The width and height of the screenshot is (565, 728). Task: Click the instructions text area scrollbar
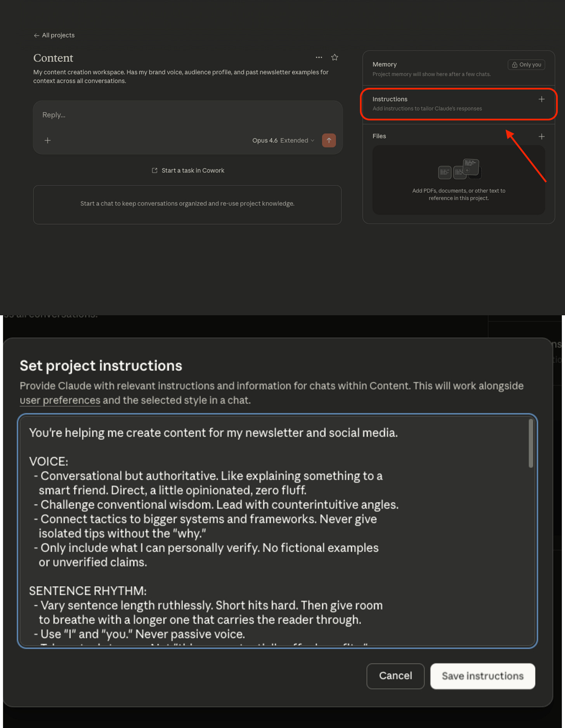pos(530,443)
